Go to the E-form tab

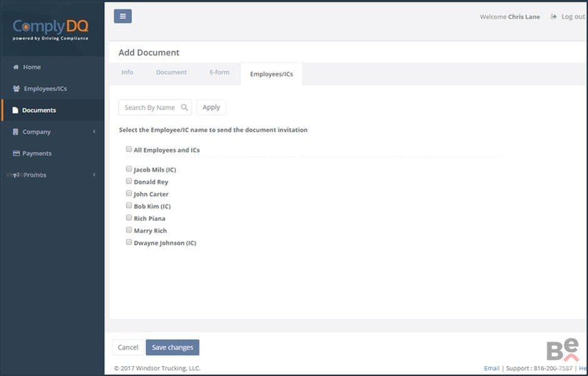219,72
